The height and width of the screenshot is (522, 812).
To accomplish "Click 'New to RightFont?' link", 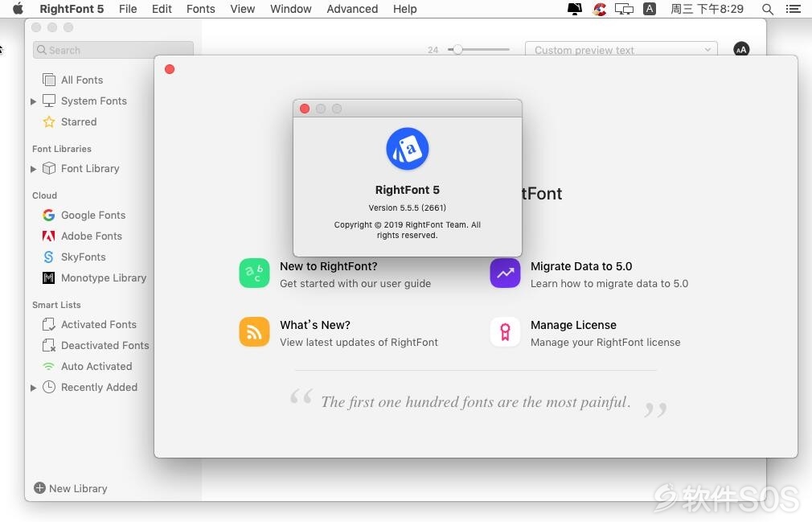I will click(x=328, y=266).
